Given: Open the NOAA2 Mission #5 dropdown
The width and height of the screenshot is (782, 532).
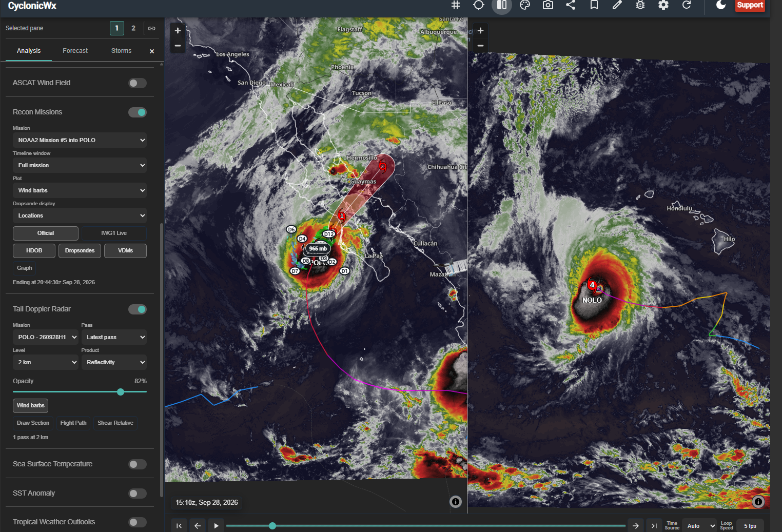Looking at the screenshot, I should click(80, 140).
